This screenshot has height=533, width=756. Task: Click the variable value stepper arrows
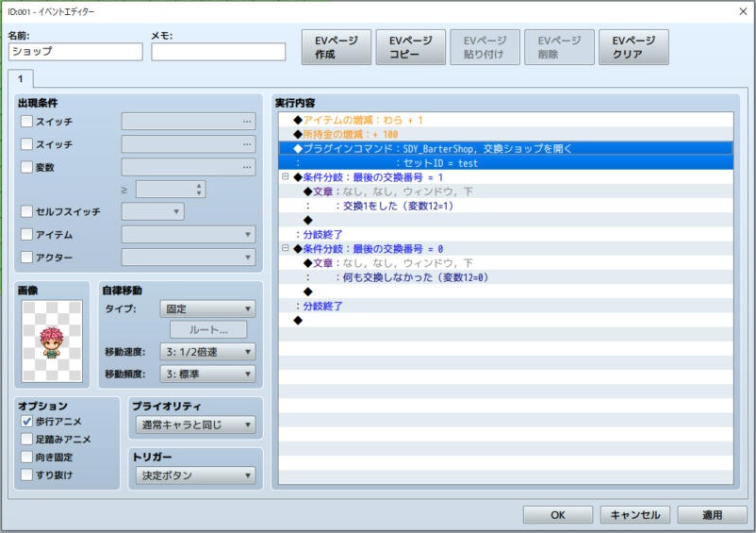click(199, 189)
